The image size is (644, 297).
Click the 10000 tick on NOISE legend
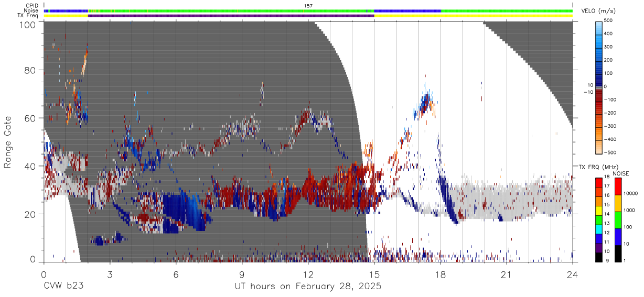coord(630,194)
